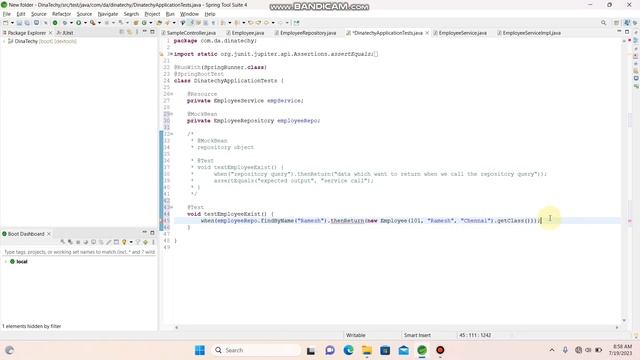This screenshot has height=360, width=640.
Task: Open the Run button dropdown arrow
Action: (x=85, y=23)
